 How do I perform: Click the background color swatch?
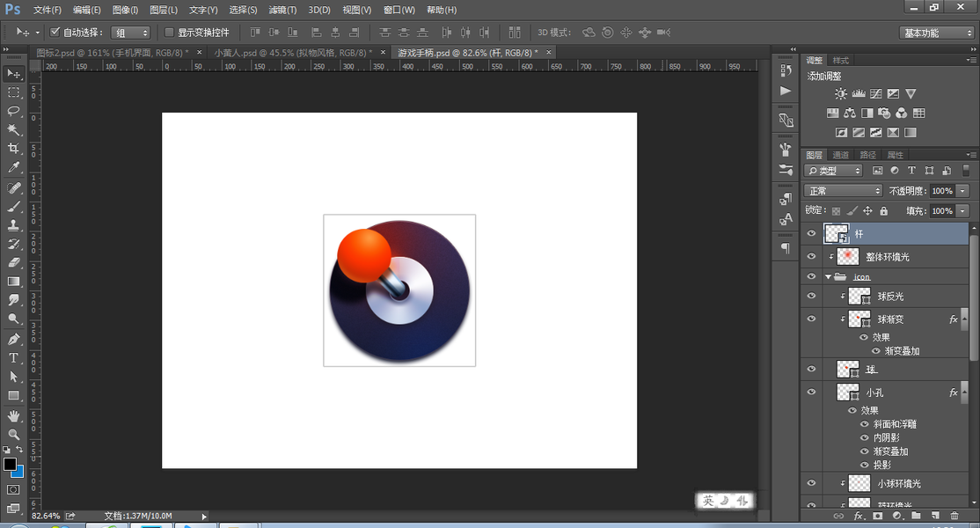click(x=18, y=473)
